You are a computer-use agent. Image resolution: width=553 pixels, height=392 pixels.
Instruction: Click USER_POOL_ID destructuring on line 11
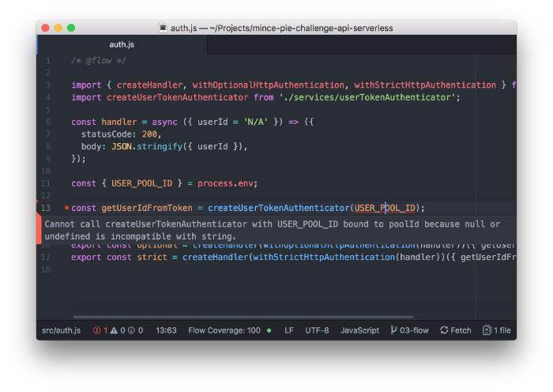pos(141,183)
